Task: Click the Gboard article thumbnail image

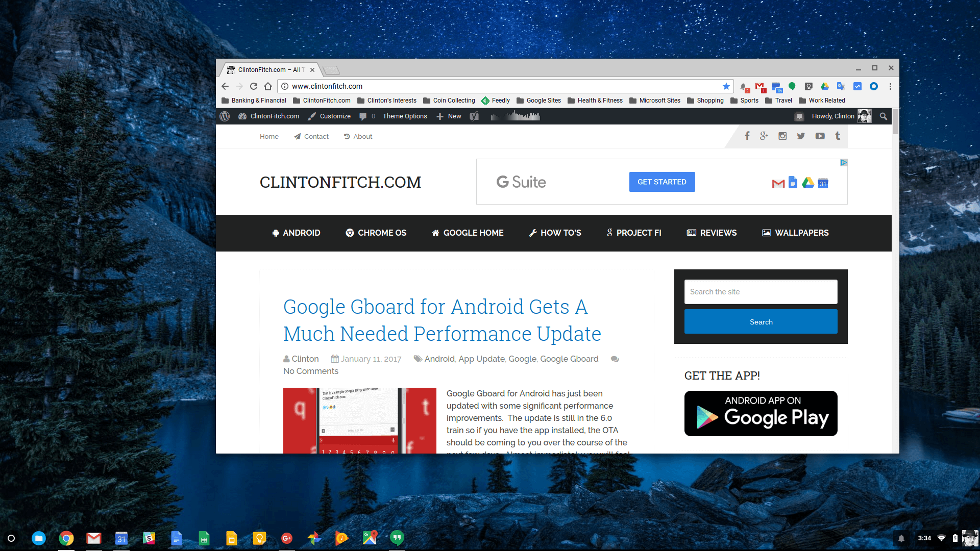Action: click(360, 420)
